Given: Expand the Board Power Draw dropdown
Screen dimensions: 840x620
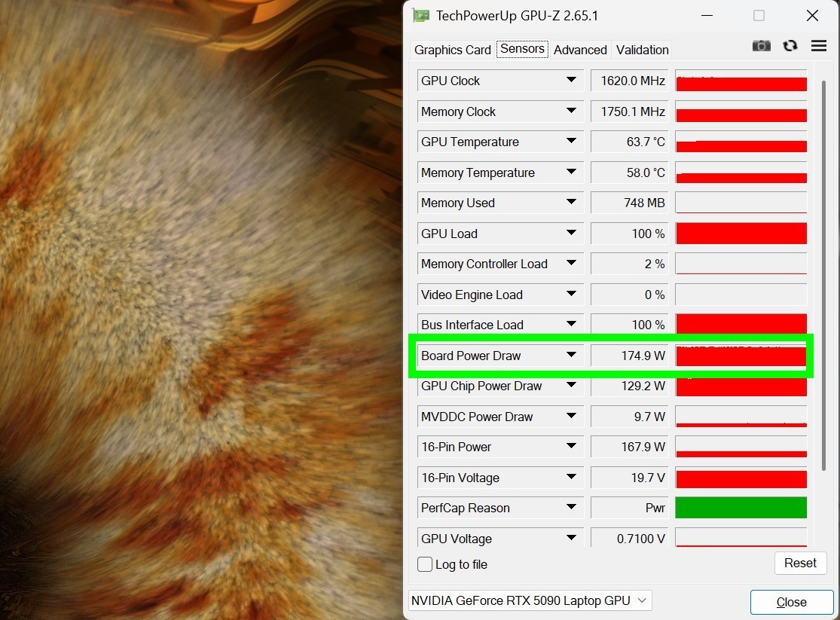Looking at the screenshot, I should 571,355.
